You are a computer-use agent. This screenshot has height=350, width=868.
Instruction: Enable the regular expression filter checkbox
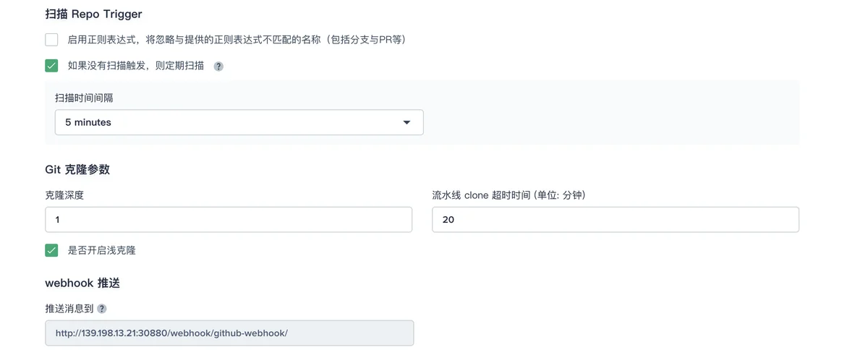point(51,40)
